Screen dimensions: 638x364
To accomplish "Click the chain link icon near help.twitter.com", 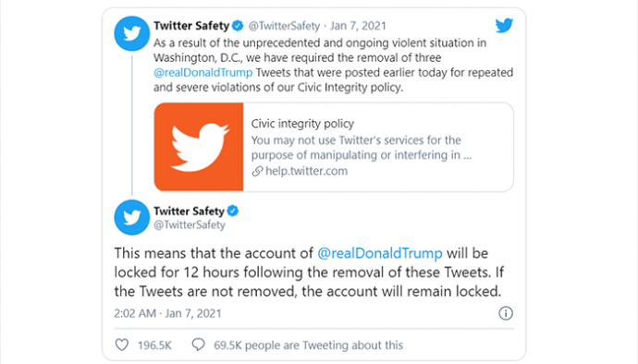I will 257,171.
